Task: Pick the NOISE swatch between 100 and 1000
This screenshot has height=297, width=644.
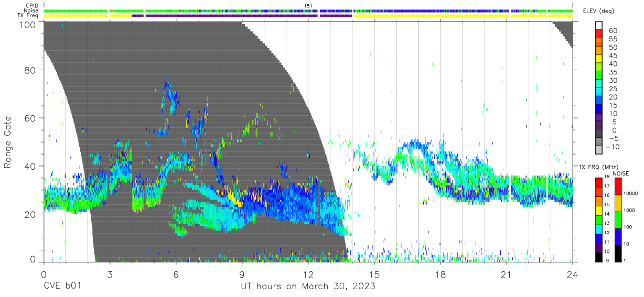Action: click(617, 219)
